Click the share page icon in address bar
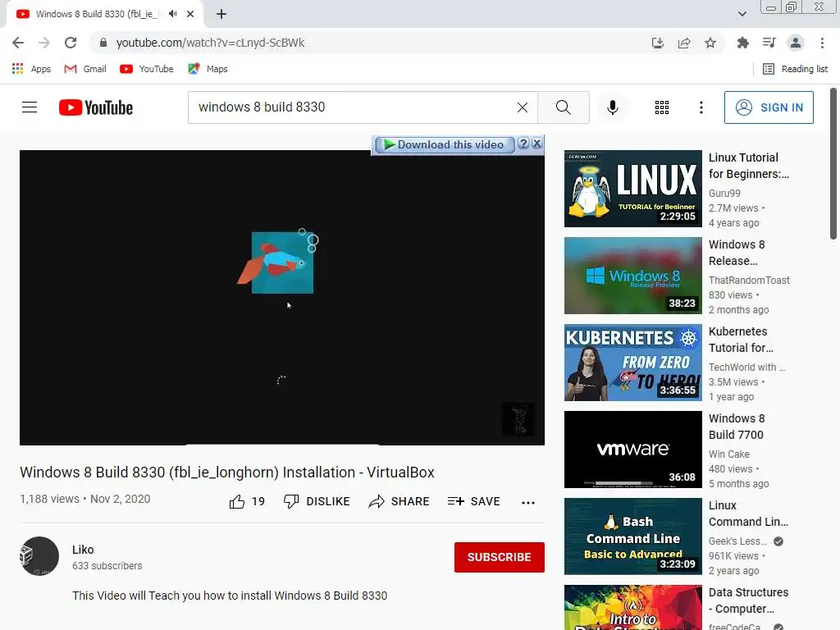Image resolution: width=840 pixels, height=630 pixels. tap(684, 43)
